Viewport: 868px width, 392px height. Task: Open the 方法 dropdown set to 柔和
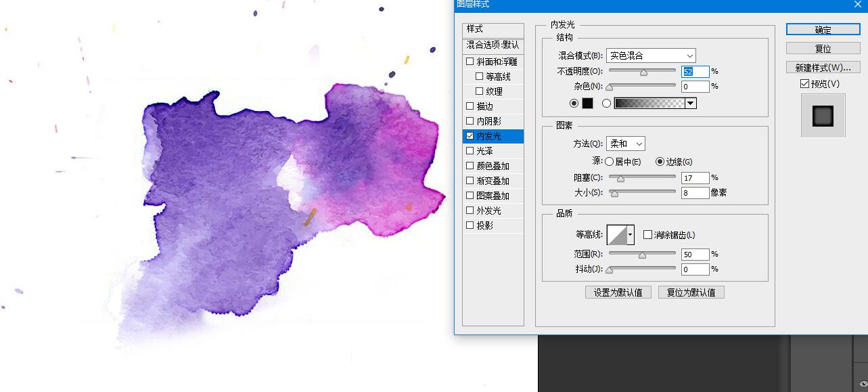pos(625,144)
